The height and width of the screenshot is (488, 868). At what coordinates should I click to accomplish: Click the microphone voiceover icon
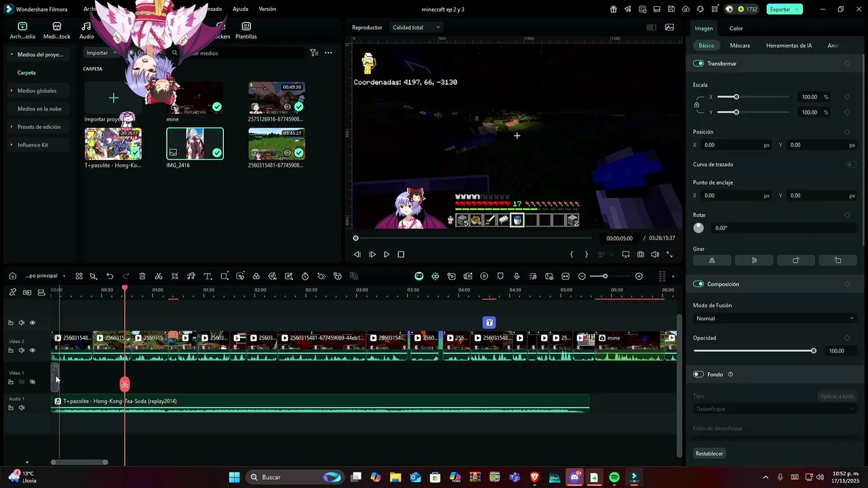tap(517, 277)
